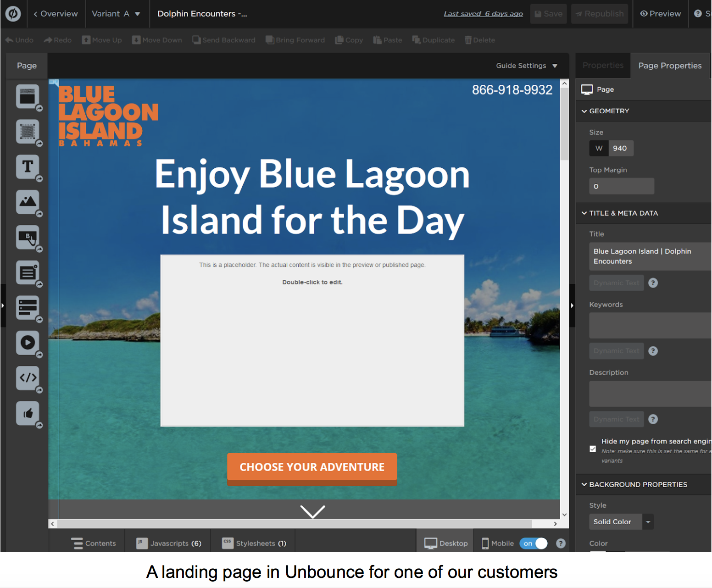The image size is (712, 588).
Task: Select the Social widget thumbs-up tool
Action: tap(28, 413)
